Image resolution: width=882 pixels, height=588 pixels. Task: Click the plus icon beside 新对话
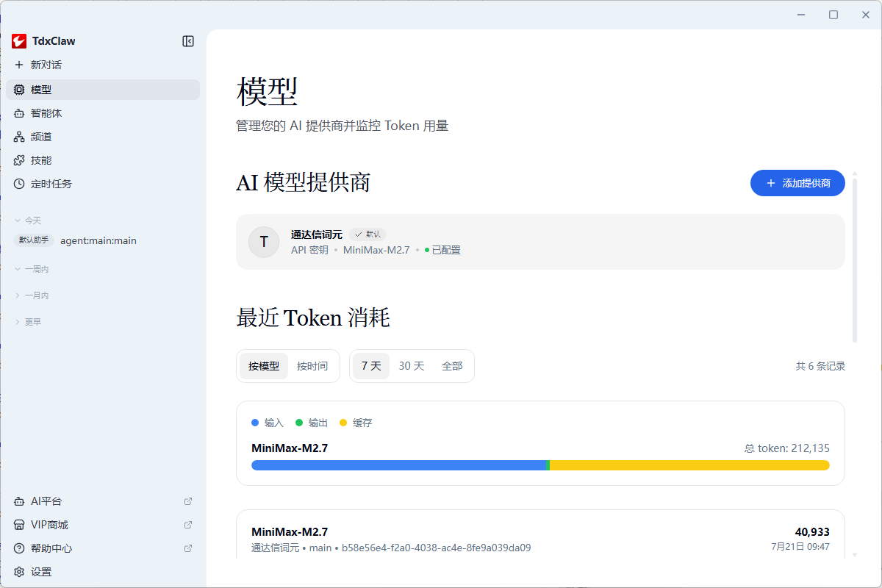pos(19,65)
